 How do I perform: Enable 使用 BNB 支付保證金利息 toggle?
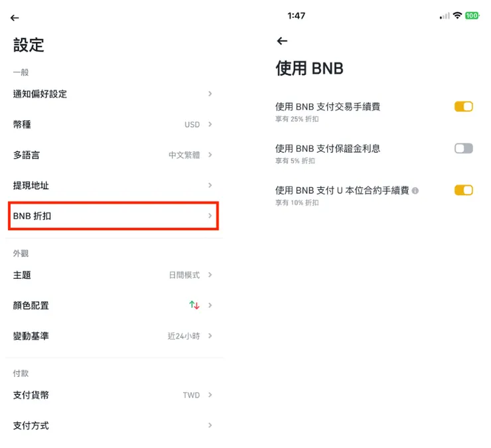pos(463,149)
